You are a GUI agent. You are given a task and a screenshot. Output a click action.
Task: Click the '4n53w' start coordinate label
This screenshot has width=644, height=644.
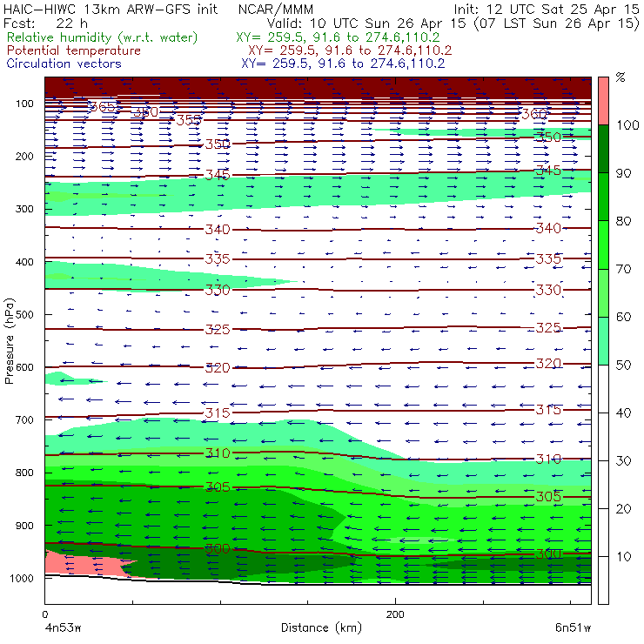click(x=63, y=627)
